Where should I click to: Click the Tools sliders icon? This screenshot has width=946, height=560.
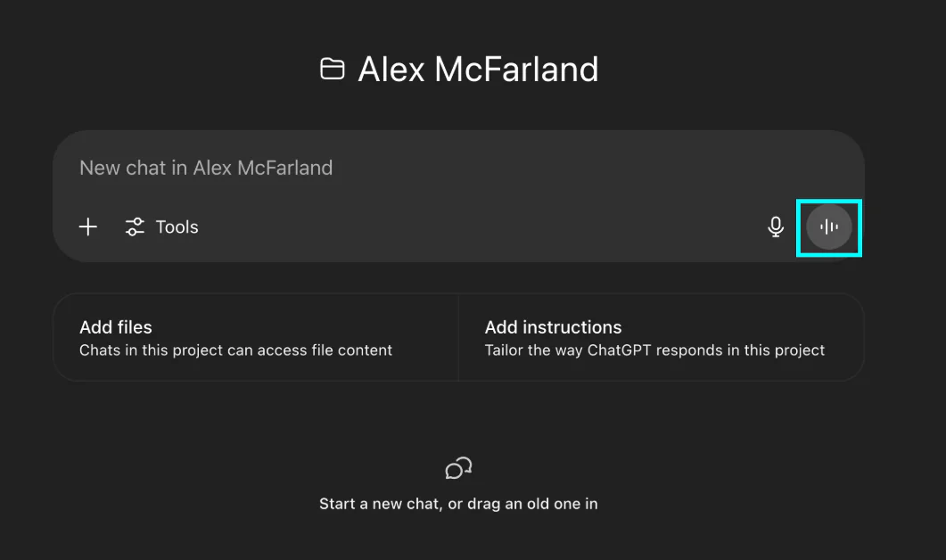pyautogui.click(x=135, y=227)
